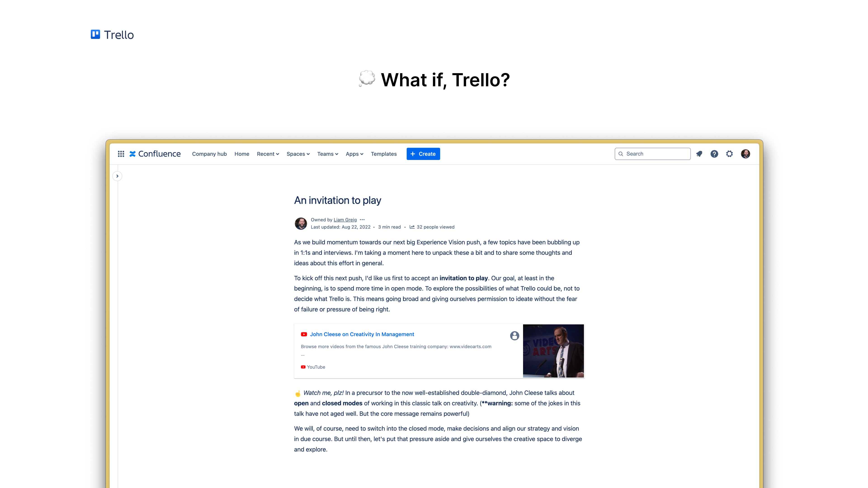Toggle the page owner options ellipsis
Image resolution: width=868 pixels, height=488 pixels.
coord(363,220)
